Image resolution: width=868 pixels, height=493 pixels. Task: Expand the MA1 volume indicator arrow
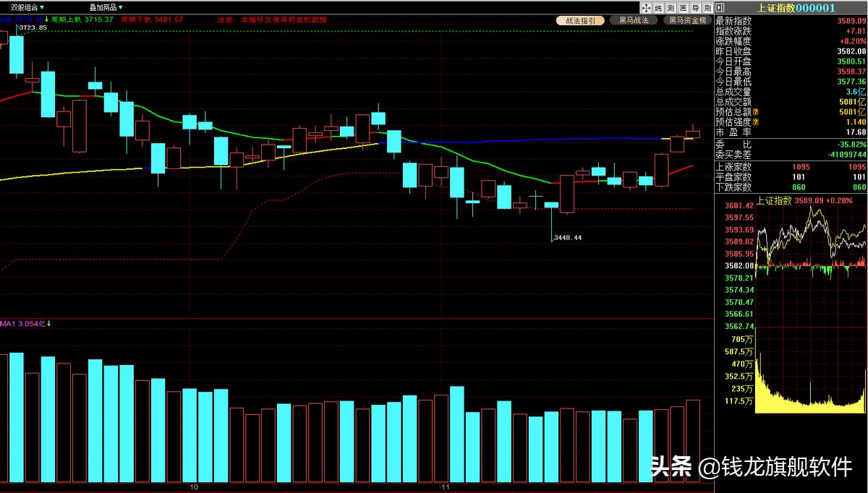[x=49, y=325]
